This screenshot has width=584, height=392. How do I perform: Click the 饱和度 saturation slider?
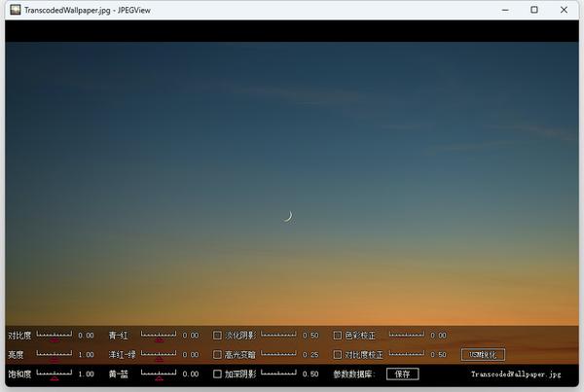pyautogui.click(x=55, y=374)
